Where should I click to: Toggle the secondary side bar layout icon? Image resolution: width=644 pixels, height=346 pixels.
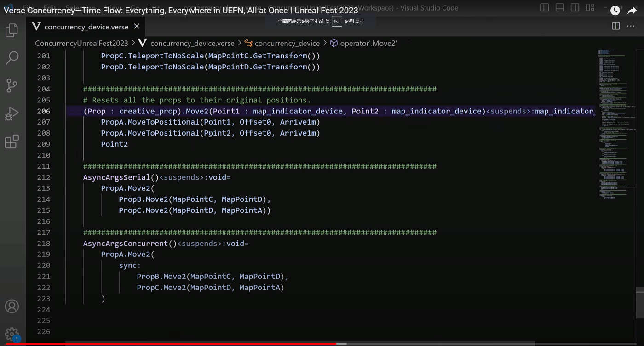coord(575,8)
